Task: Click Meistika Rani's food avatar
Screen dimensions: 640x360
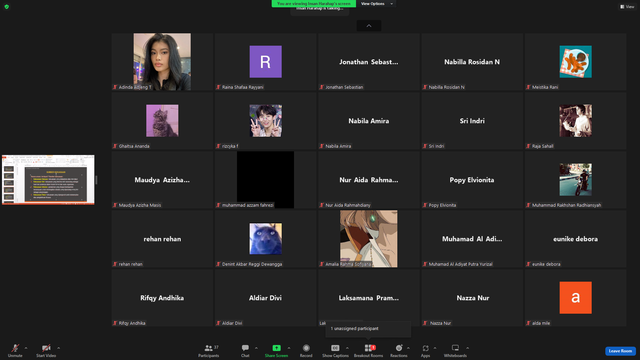Action: (x=576, y=62)
